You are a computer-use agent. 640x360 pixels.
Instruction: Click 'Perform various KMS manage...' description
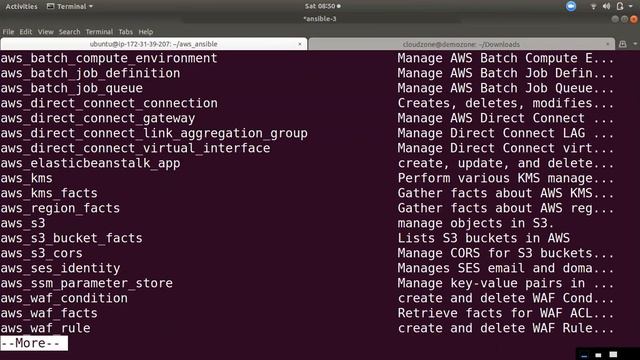(x=506, y=178)
